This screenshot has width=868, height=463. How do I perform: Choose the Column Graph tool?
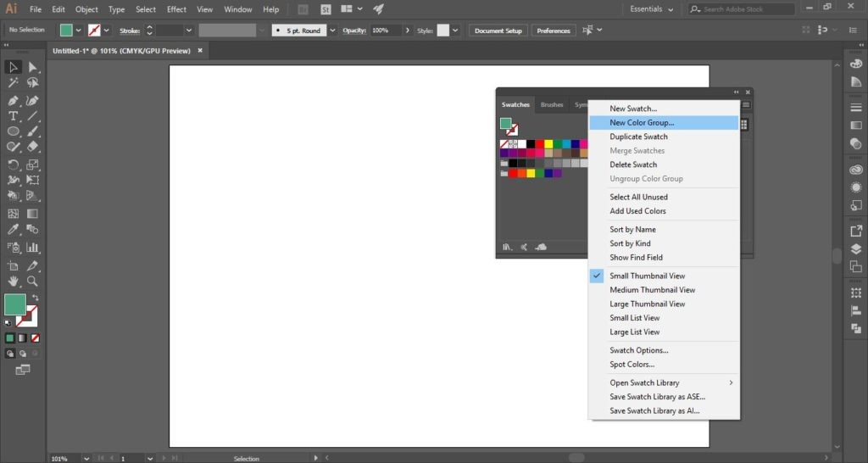pos(33,248)
